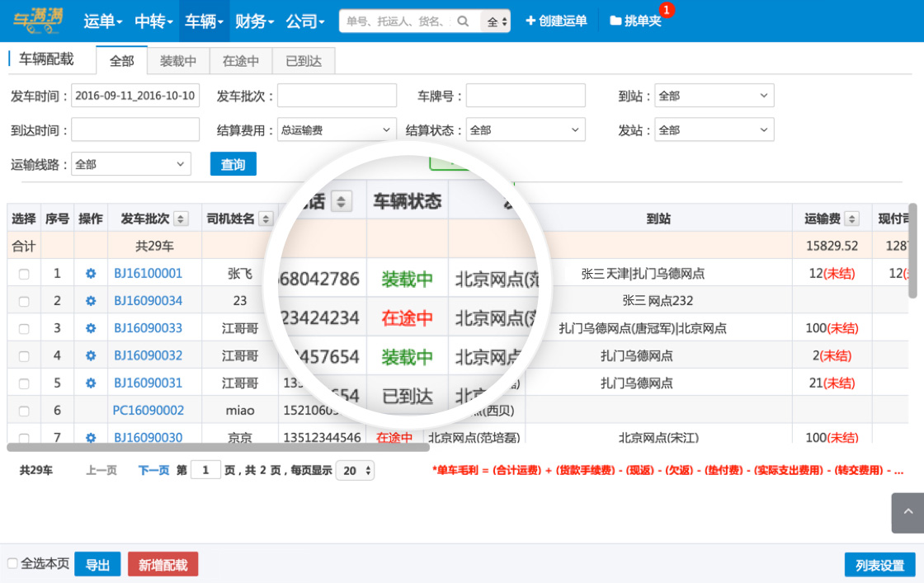Click gear icon for batch BJ16100001
Screen dimensions: 924x583
pyautogui.click(x=91, y=274)
